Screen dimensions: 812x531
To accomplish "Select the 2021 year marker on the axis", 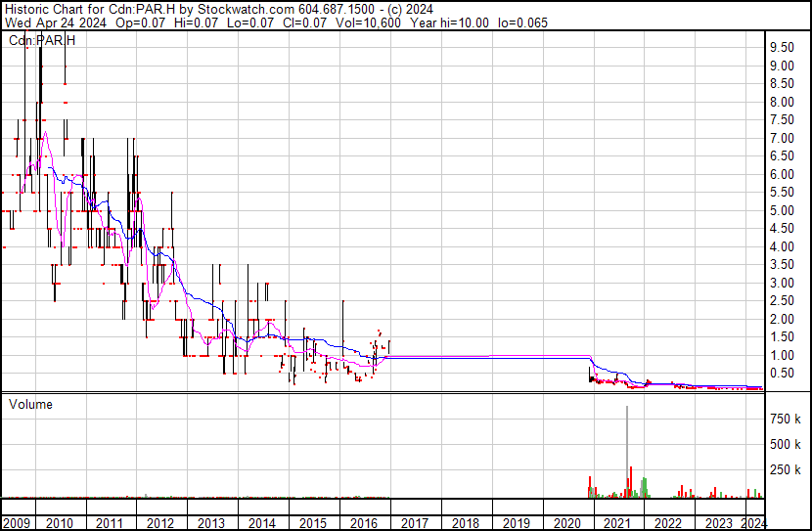I will [617, 521].
